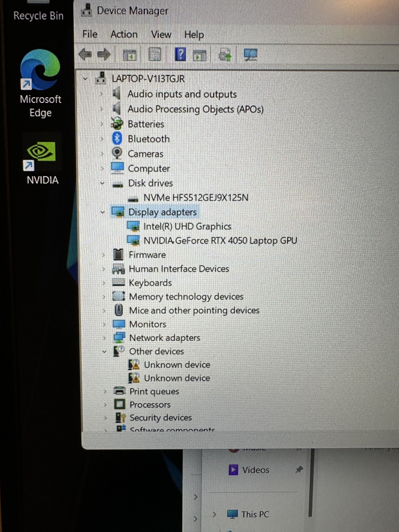This screenshot has width=399, height=532.
Task: Click the Security devices key icon
Action: tap(120, 417)
